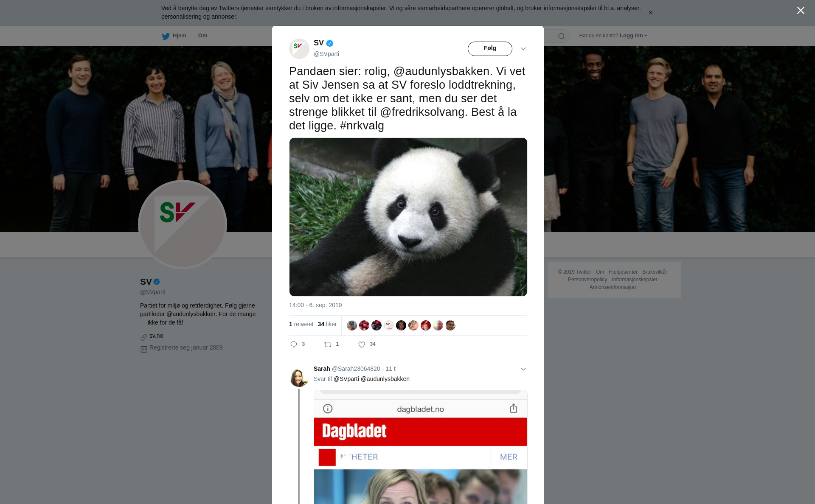
Task: Open SV avatar in tweet header
Action: 299,49
